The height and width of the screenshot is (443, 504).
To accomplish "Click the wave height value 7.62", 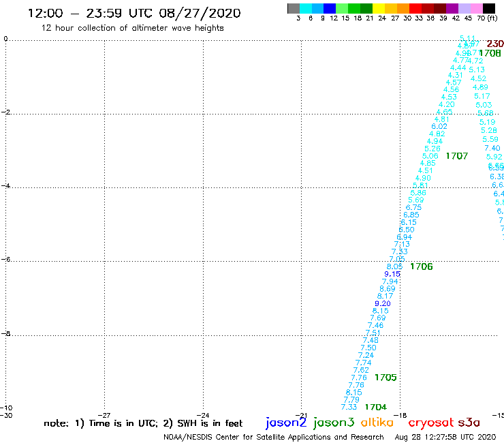I will click(361, 370).
